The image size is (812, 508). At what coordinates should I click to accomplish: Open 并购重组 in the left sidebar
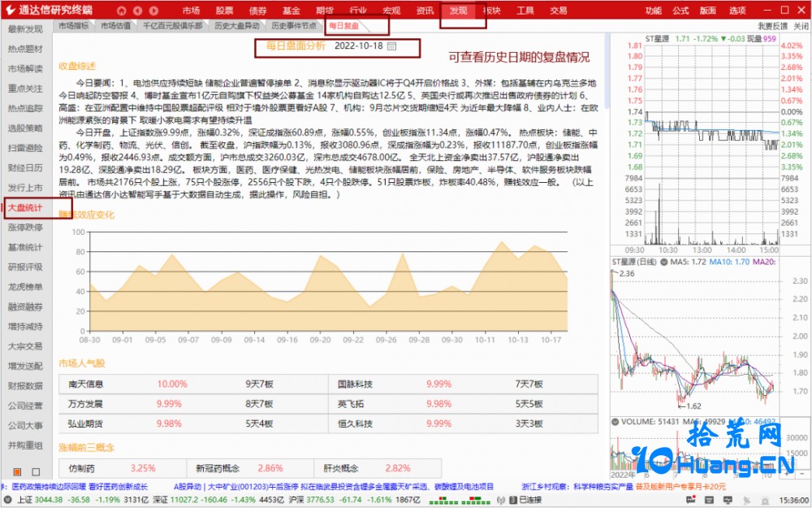click(x=25, y=445)
